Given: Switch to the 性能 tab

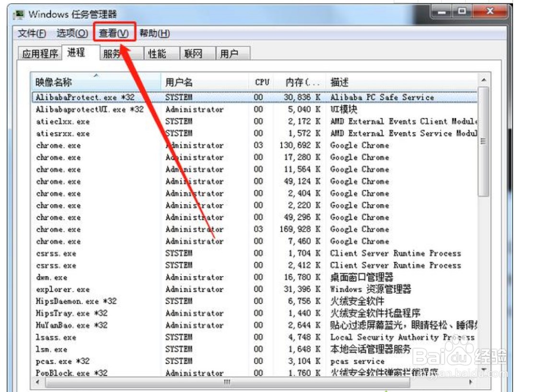Looking at the screenshot, I should (162, 54).
